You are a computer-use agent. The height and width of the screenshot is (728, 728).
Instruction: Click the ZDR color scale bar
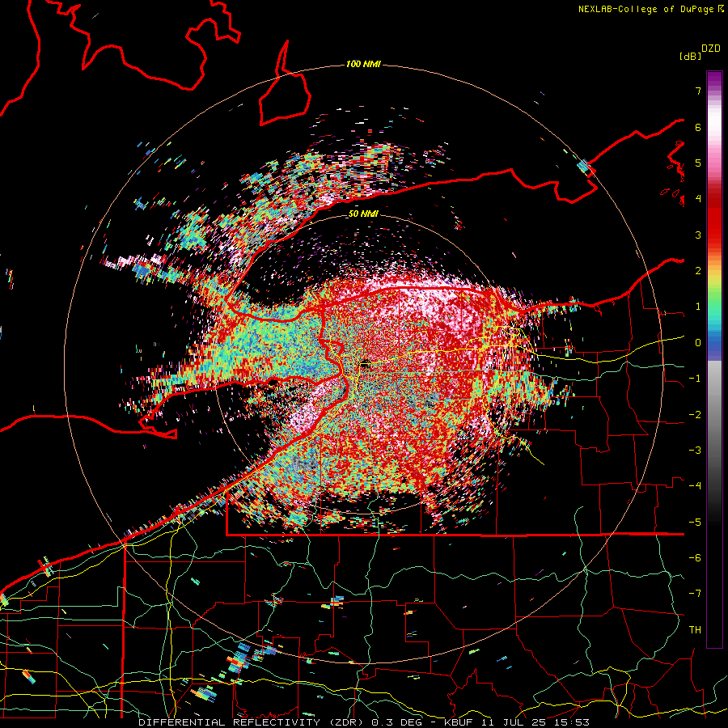714,359
